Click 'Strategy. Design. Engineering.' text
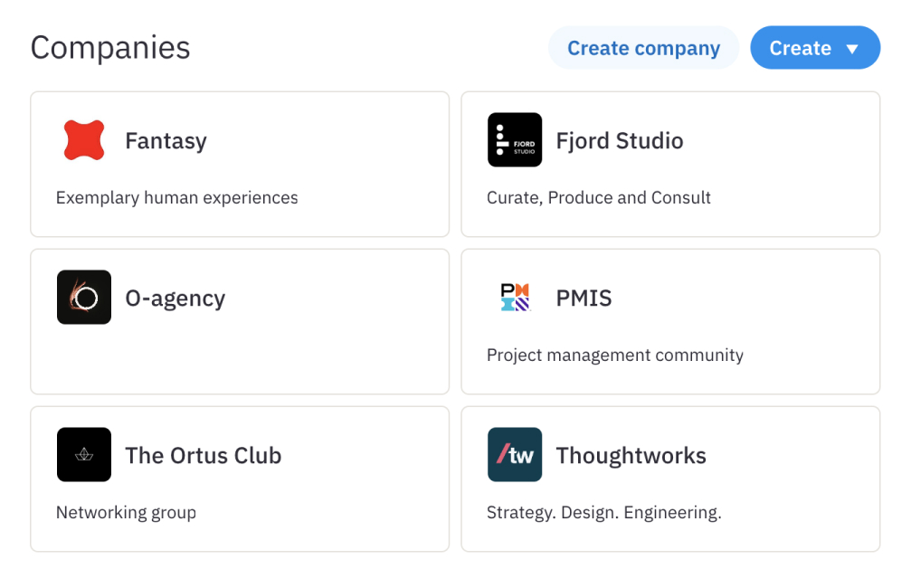This screenshot has width=911, height=588. (x=604, y=513)
